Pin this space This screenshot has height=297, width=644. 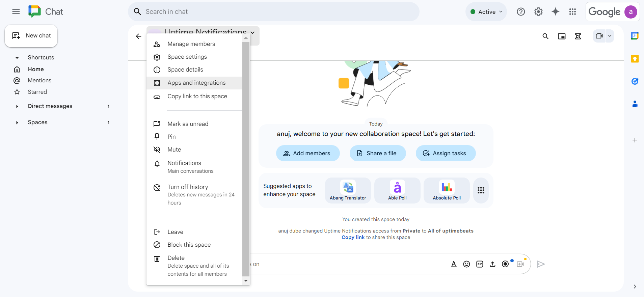coord(194,137)
